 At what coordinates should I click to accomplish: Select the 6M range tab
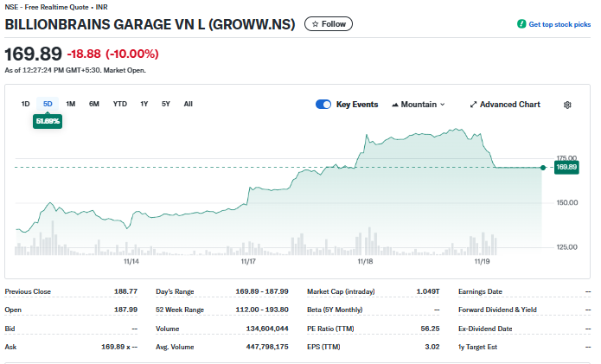(x=94, y=104)
